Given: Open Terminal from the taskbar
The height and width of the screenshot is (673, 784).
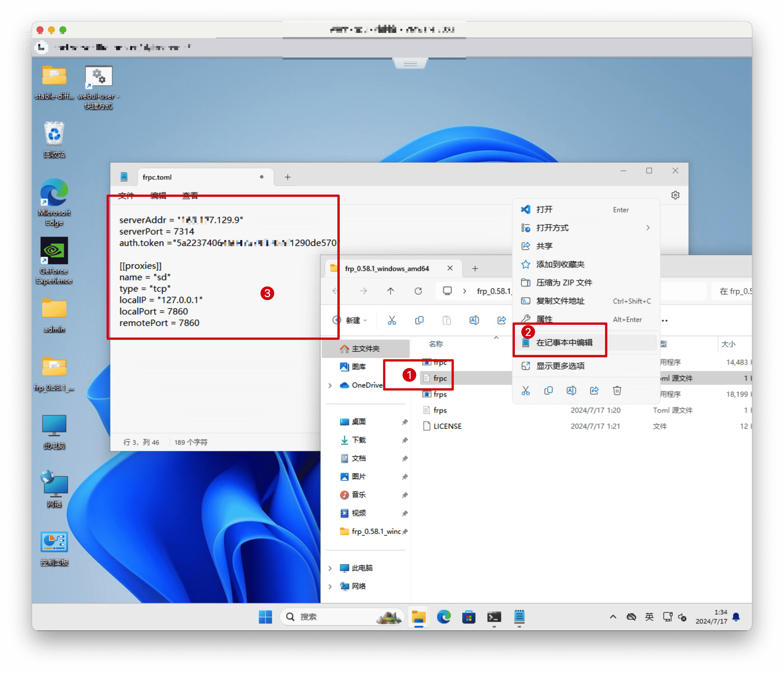Looking at the screenshot, I should coord(494,617).
